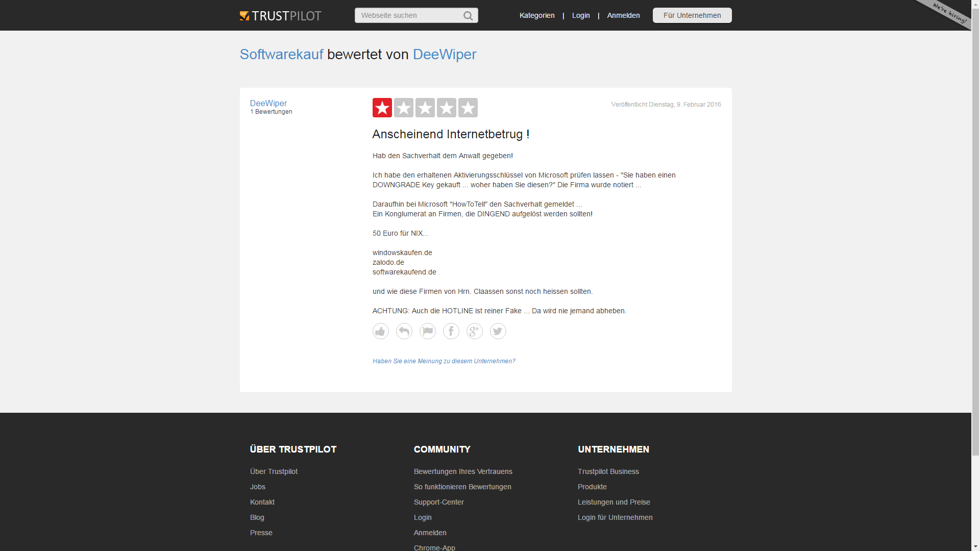980x551 pixels.
Task: Open Login link in Community footer
Action: click(x=423, y=517)
